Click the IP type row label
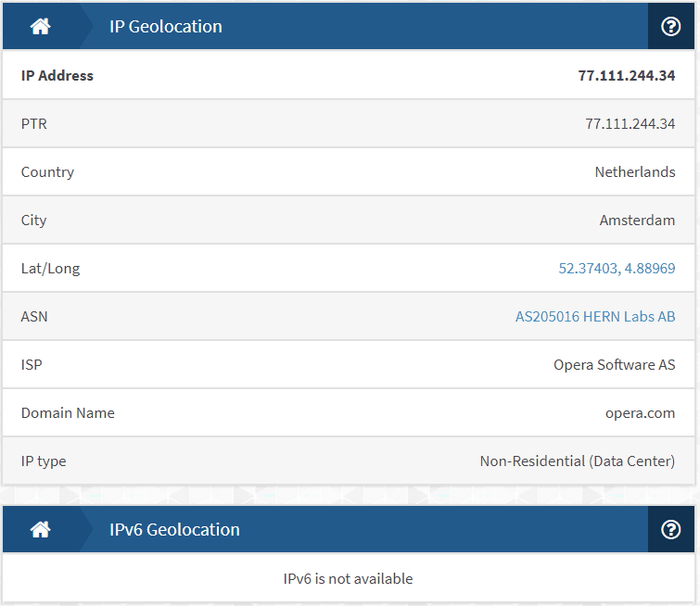This screenshot has height=606, width=700. pyautogui.click(x=44, y=461)
